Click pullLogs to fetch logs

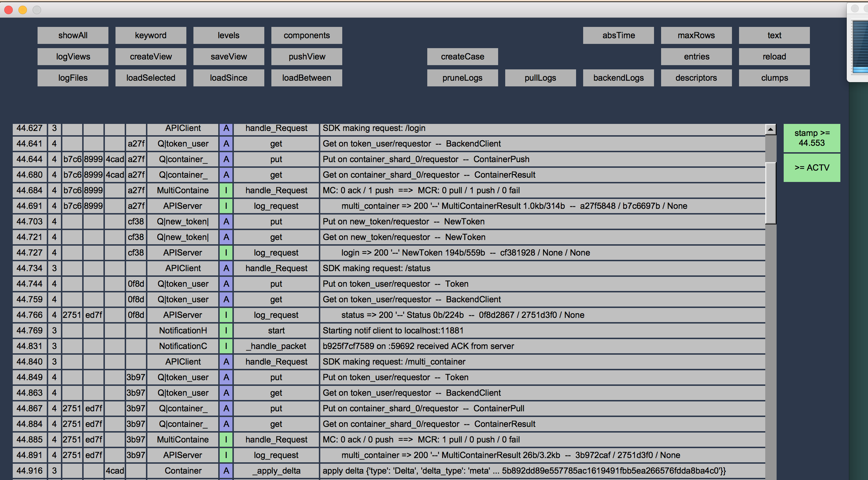click(x=540, y=78)
